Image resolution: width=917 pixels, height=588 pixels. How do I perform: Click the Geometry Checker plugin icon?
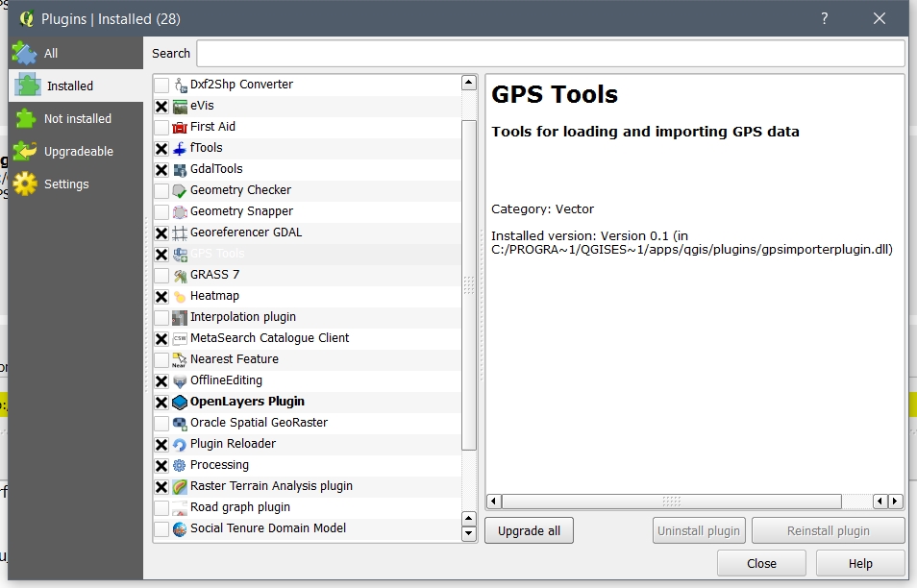coord(180,190)
